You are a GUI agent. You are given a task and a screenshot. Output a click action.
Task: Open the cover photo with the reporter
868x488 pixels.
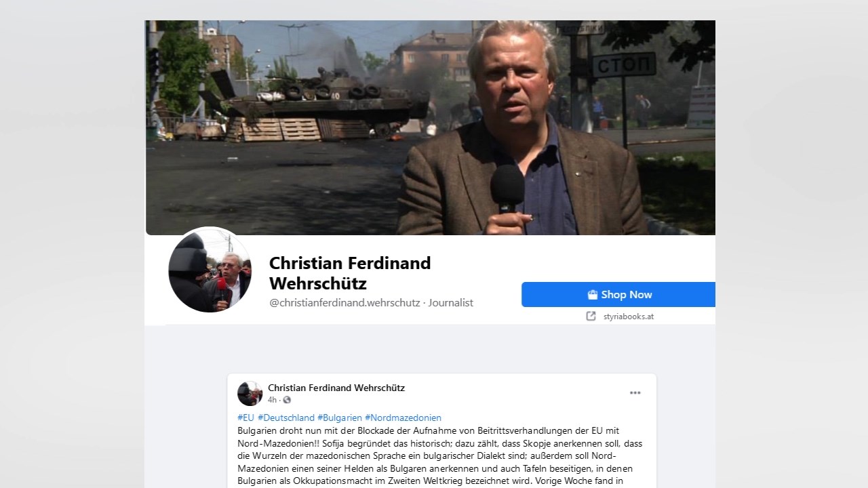pyautogui.click(x=430, y=127)
